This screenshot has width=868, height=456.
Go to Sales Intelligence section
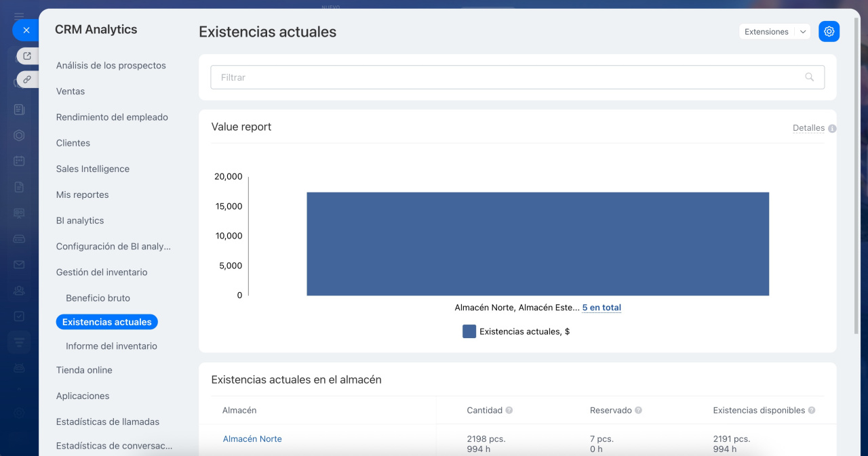tap(92, 169)
